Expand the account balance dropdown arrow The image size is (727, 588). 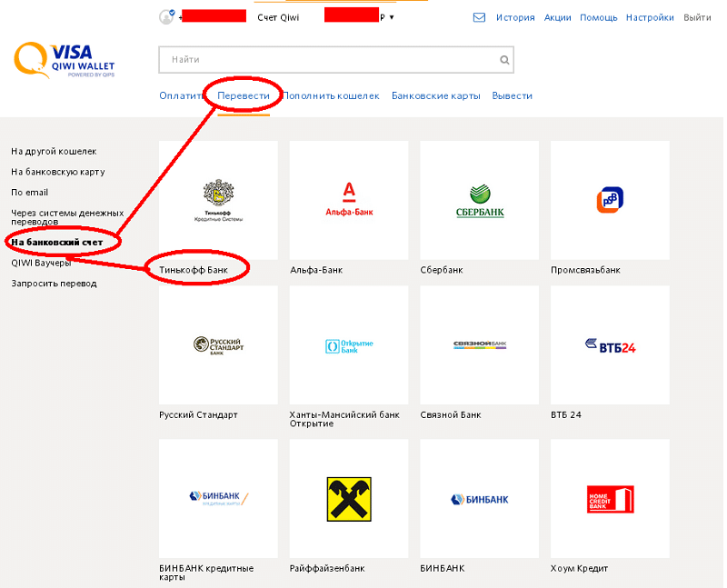(x=392, y=17)
